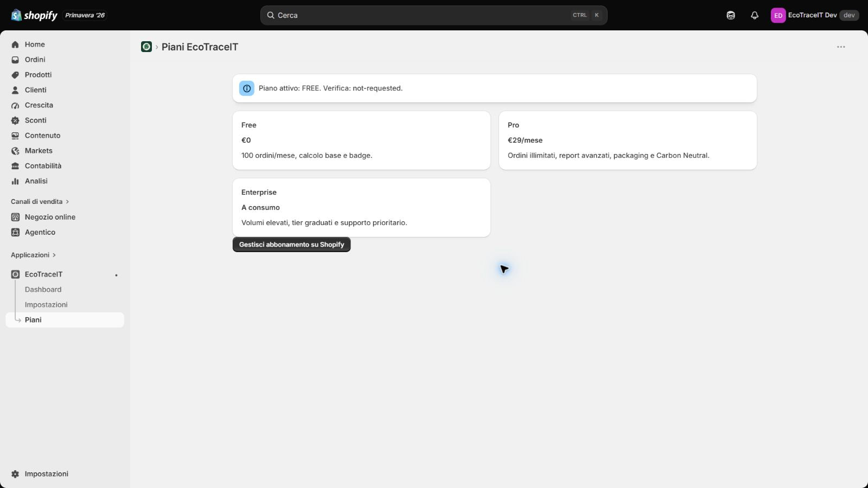This screenshot has height=488, width=868.
Task: Click the Clienti person icon
Action: (x=15, y=90)
